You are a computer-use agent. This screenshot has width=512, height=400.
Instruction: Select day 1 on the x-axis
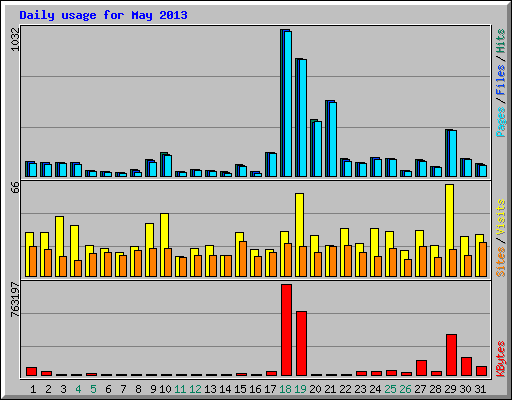pyautogui.click(x=33, y=389)
